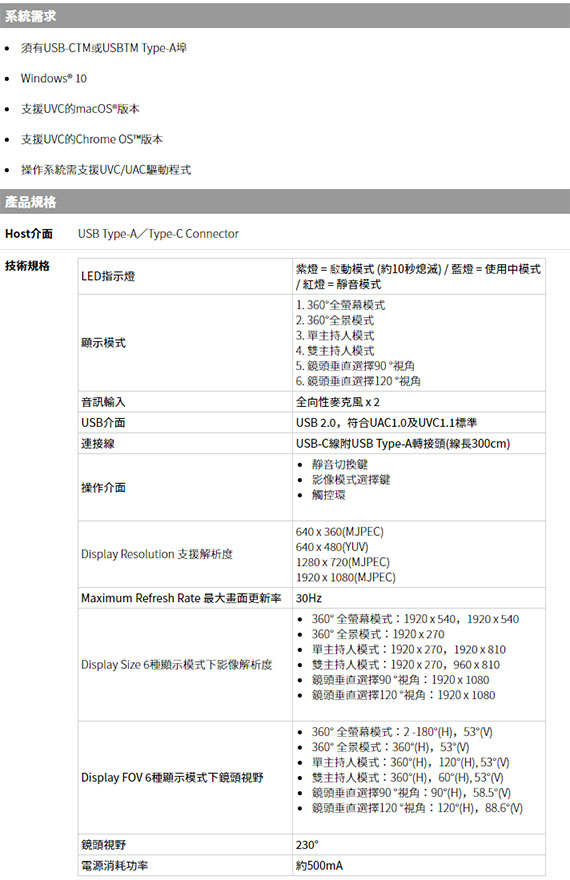Select the 230° lens field value

coord(307,845)
